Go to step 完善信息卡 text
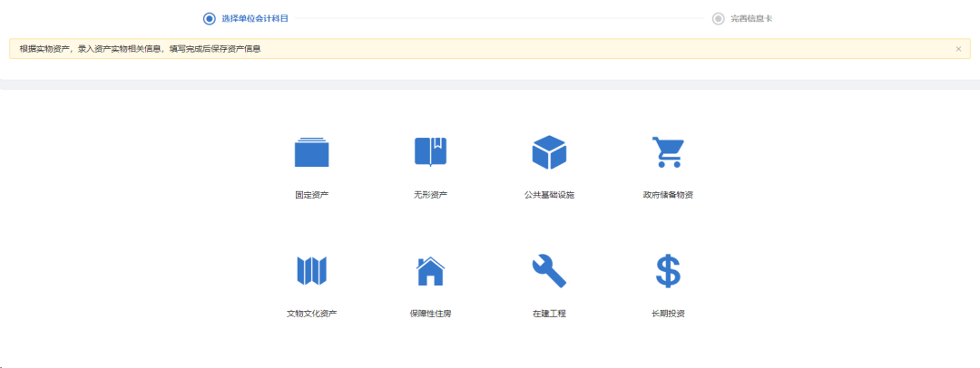The image size is (980, 368). [x=752, y=19]
